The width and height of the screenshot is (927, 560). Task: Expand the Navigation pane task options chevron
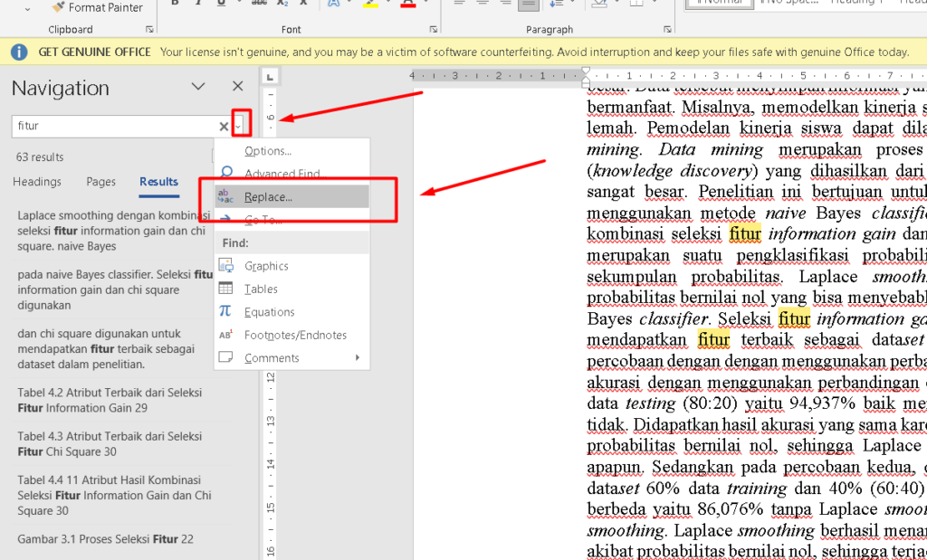[198, 87]
